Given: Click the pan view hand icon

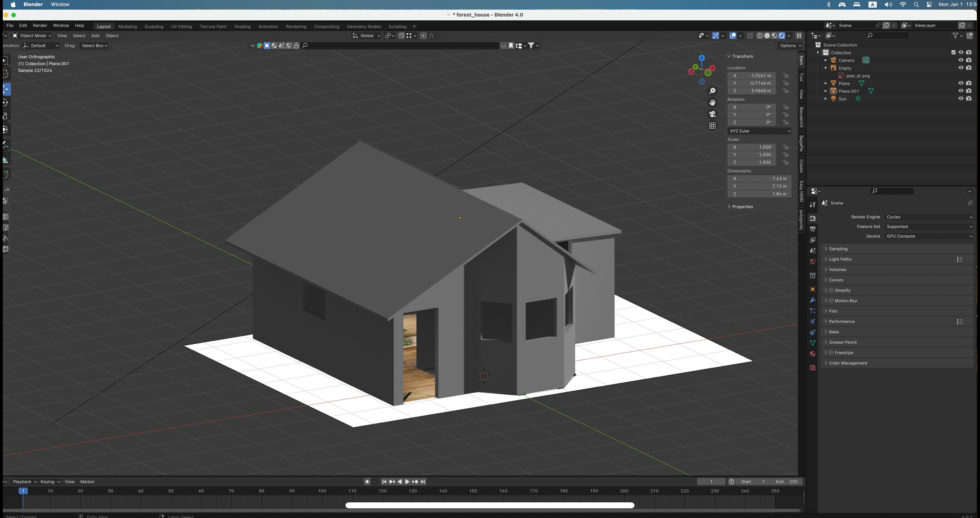Looking at the screenshot, I should (x=712, y=102).
